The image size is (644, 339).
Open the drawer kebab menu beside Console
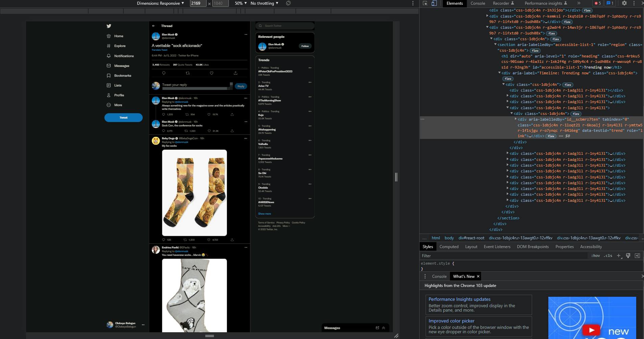tap(425, 276)
